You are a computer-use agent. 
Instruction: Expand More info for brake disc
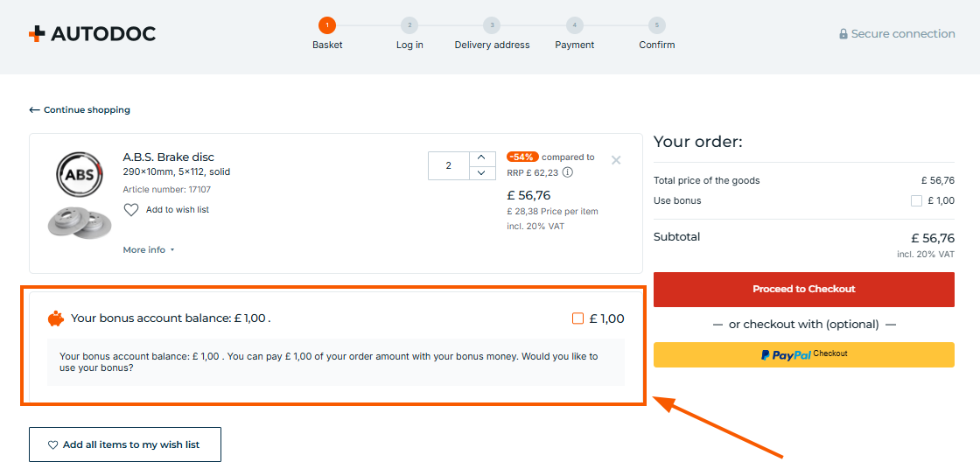[x=149, y=250]
